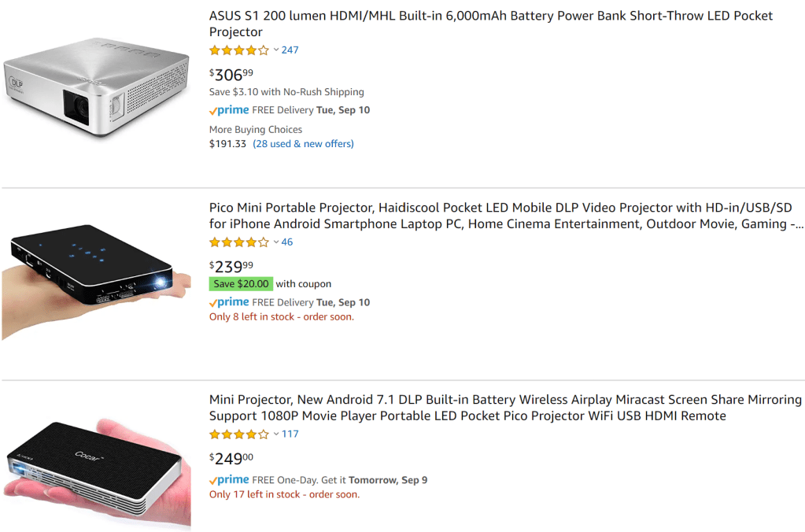View the 247 customer reviews
Viewport: 805px width, 532px height.
(290, 50)
